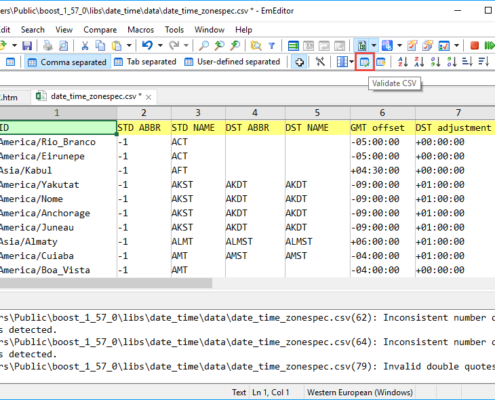Click the Find magnifier icon

coord(203,45)
